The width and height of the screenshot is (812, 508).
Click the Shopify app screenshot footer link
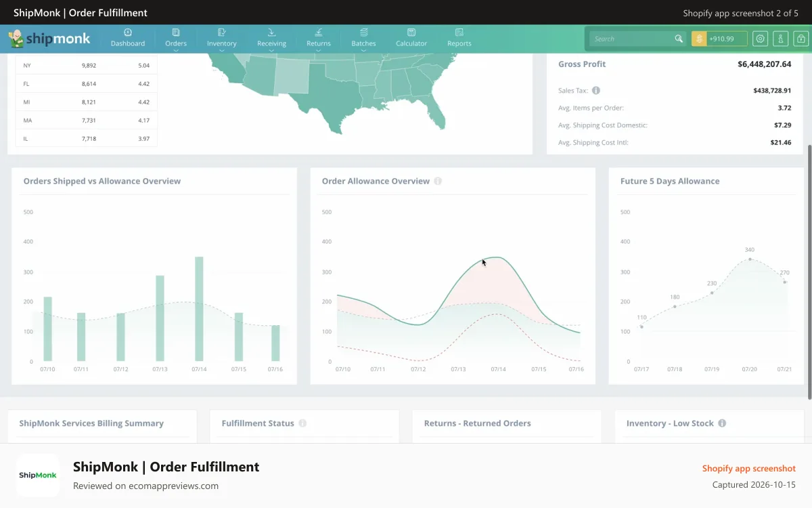[749, 469]
